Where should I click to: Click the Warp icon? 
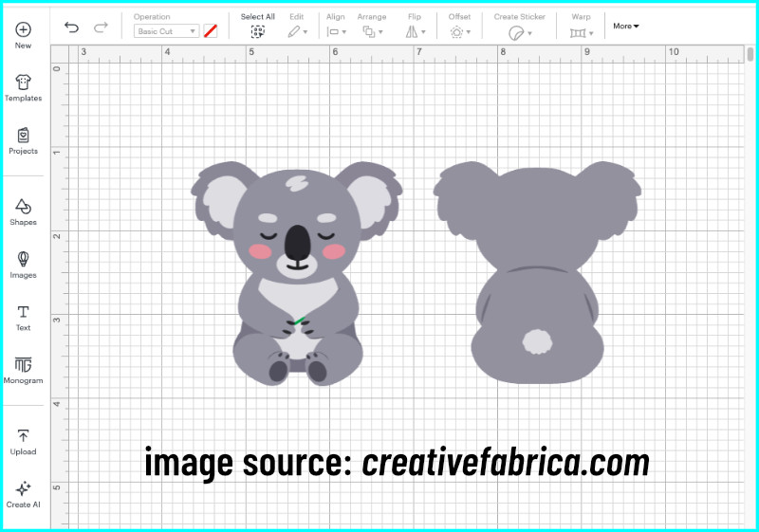tap(578, 33)
